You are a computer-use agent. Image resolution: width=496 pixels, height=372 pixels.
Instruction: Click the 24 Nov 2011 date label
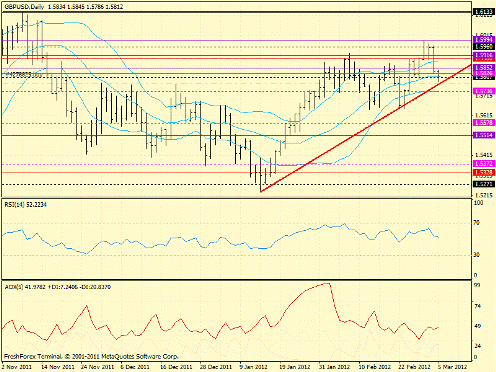(98, 367)
